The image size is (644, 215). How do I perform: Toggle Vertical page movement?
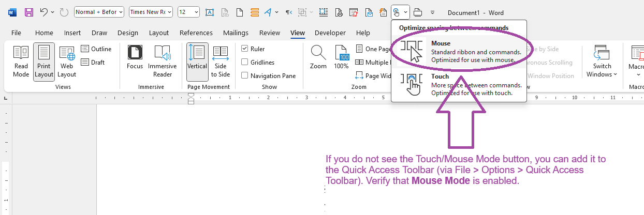click(x=197, y=62)
